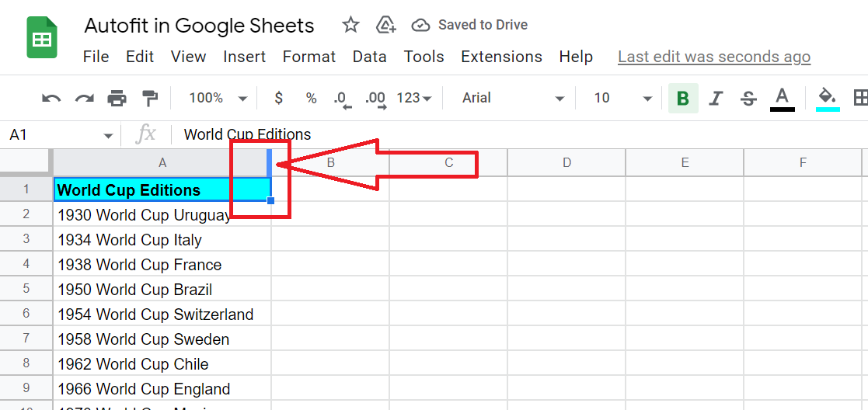Print the spreadsheet
The width and height of the screenshot is (868, 410).
click(117, 99)
